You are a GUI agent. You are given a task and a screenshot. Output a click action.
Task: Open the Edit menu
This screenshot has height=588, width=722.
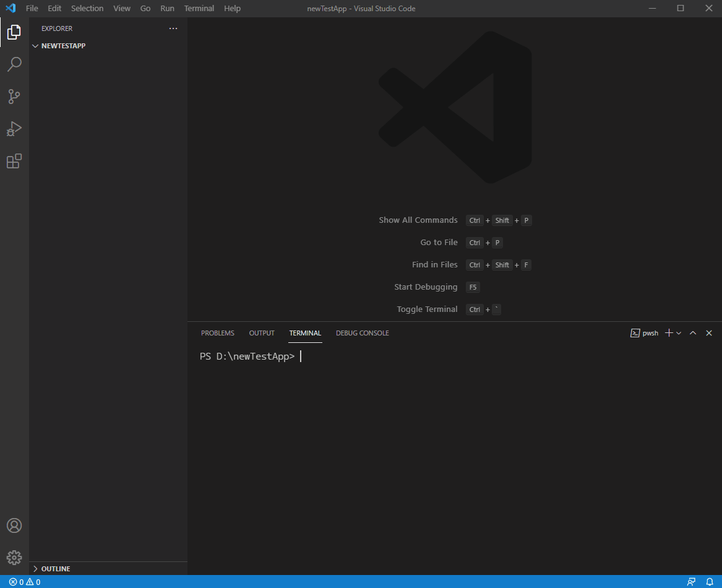coord(54,8)
